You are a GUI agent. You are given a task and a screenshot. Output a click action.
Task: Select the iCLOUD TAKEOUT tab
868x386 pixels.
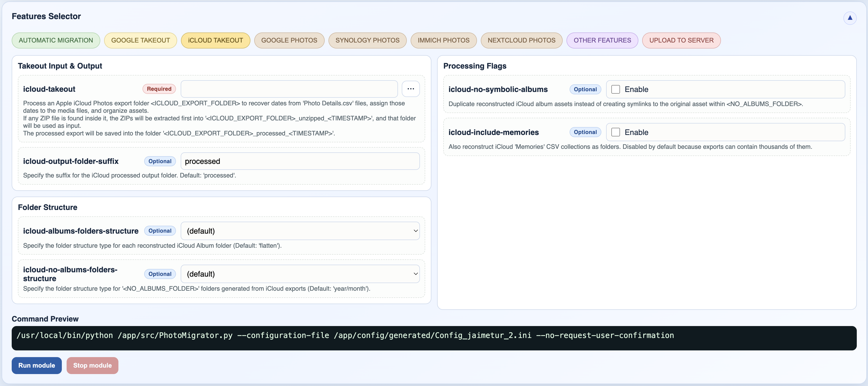click(x=216, y=40)
